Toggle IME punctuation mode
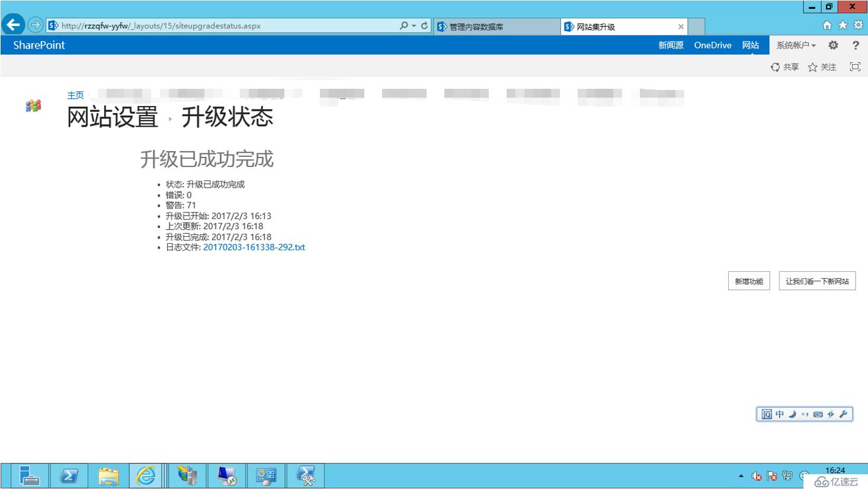868x489 pixels. click(x=805, y=414)
